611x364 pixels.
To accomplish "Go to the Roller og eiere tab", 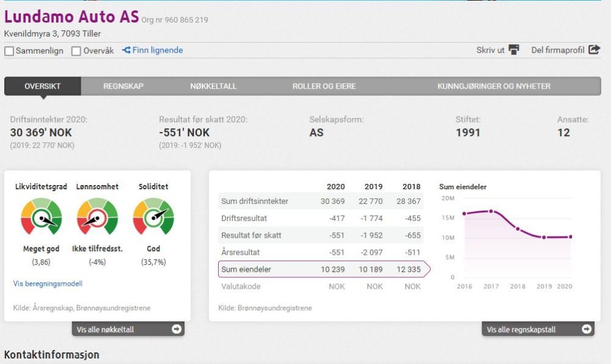I will pos(324,86).
